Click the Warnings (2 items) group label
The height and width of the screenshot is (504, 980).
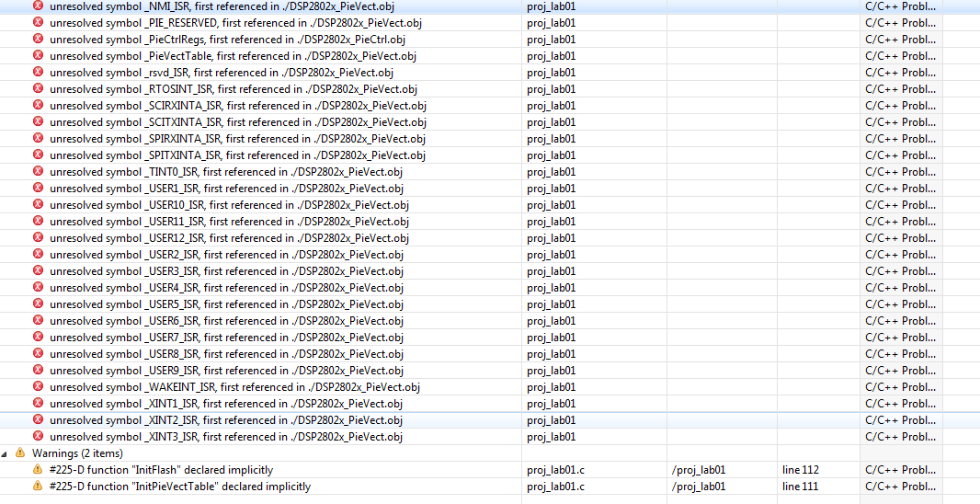coord(77,453)
